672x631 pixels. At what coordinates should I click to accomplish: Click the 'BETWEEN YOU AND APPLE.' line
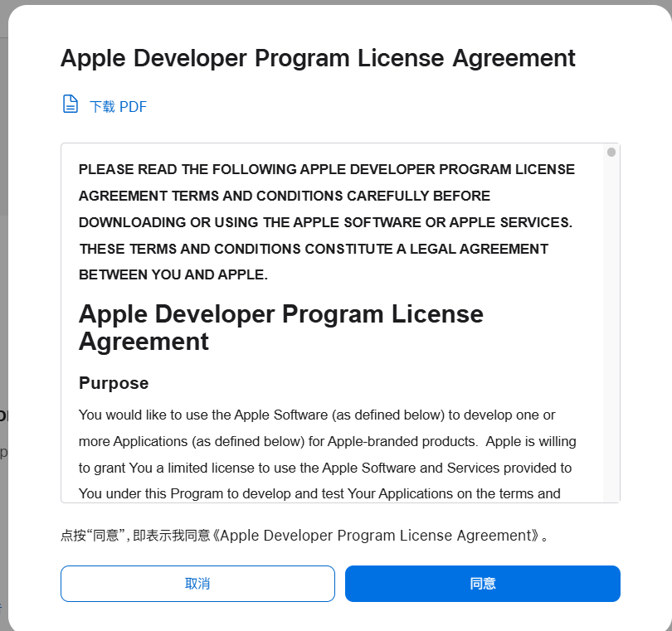173,274
